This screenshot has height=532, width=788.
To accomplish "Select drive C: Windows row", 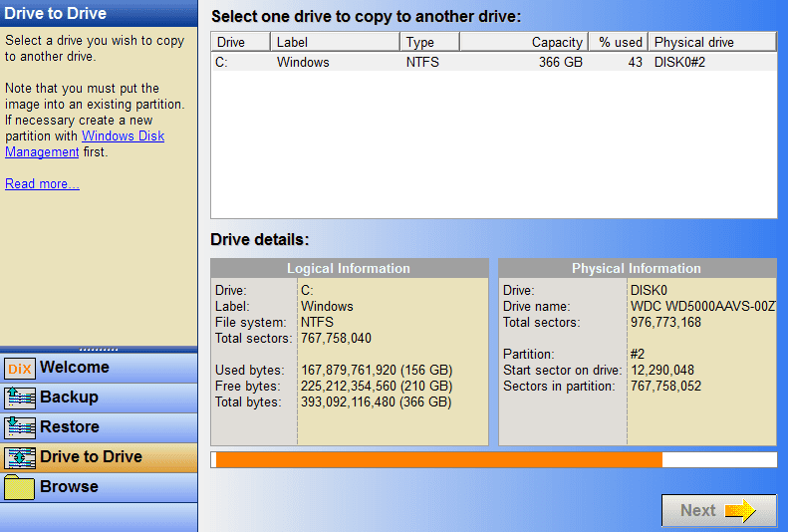I will click(x=493, y=62).
